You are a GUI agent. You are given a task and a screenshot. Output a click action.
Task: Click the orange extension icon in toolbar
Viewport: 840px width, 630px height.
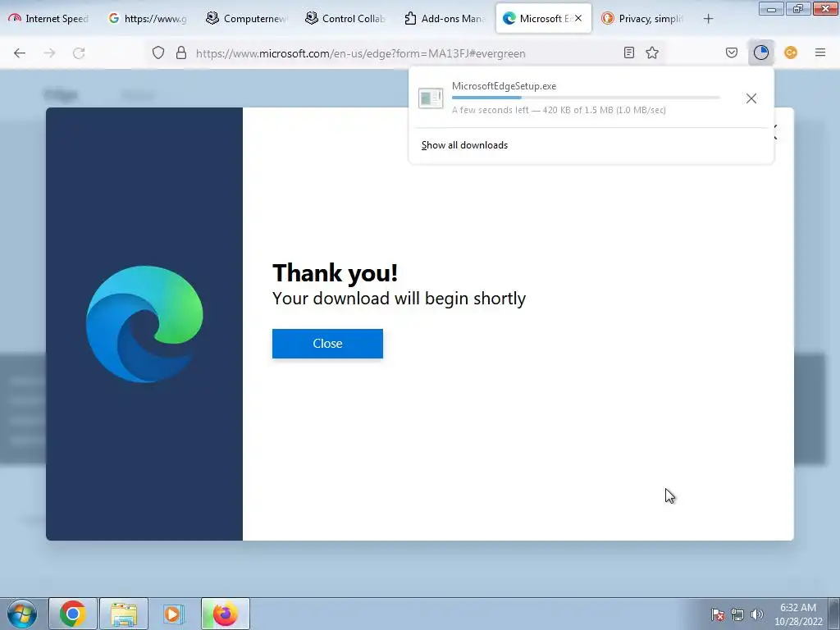[791, 52]
